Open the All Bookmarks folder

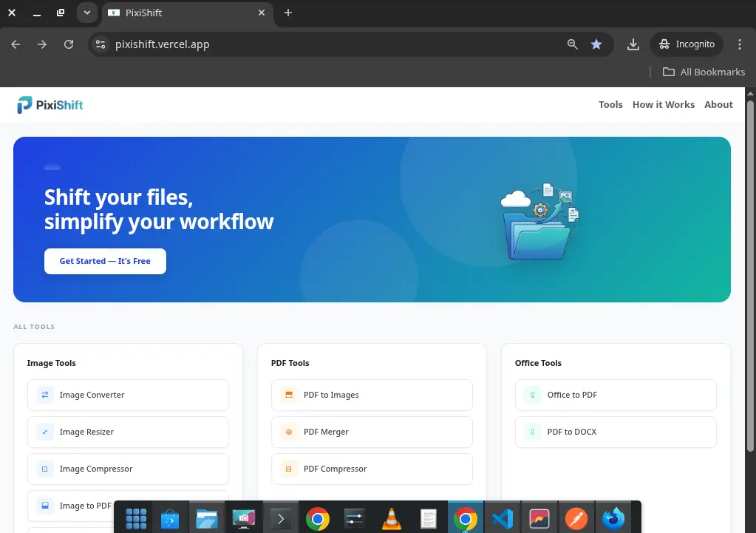point(704,72)
